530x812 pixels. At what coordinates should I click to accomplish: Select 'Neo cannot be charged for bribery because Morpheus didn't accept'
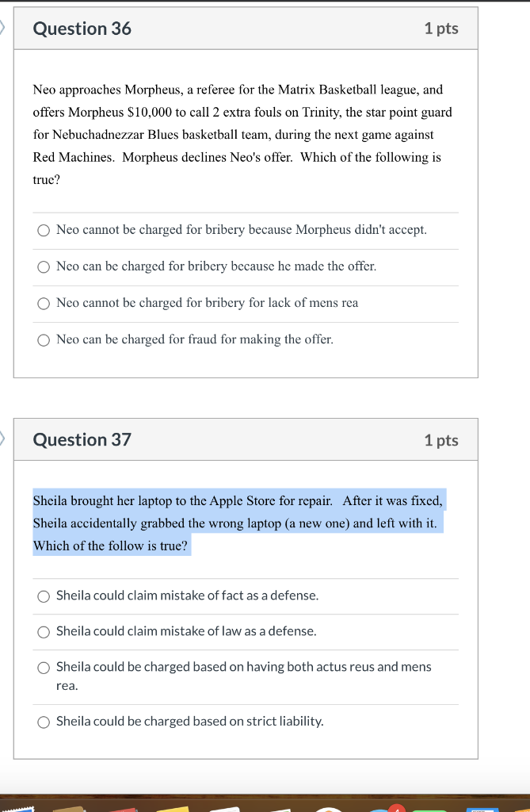click(x=44, y=230)
